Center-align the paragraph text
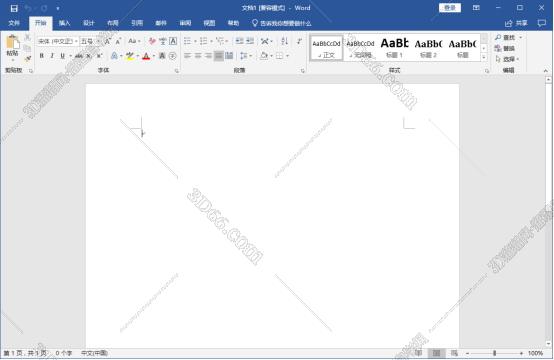 point(198,56)
